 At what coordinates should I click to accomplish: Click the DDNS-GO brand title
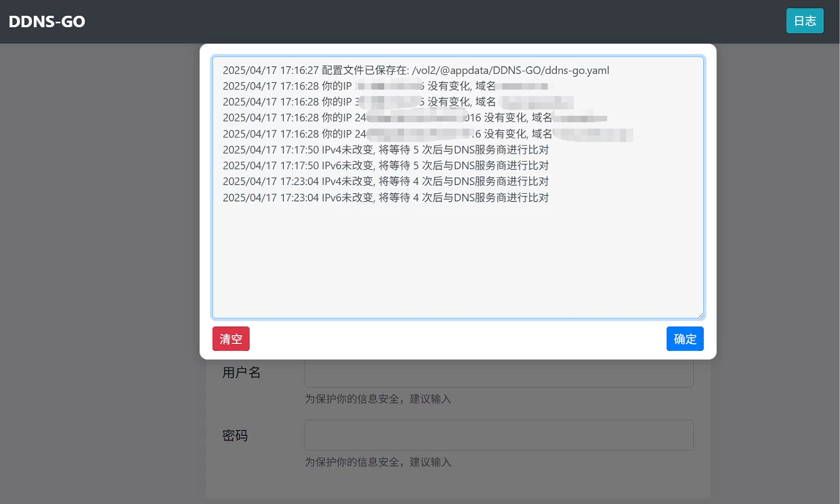[47, 22]
